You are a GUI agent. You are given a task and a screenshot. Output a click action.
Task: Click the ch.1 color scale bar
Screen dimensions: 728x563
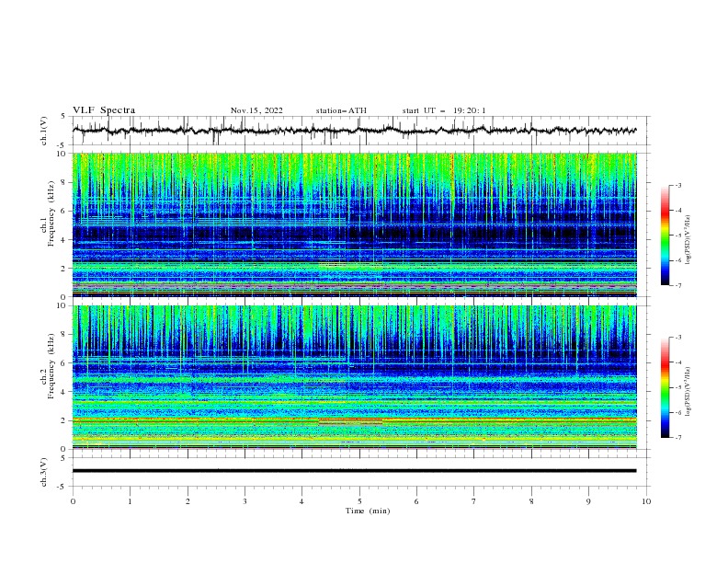665,236
